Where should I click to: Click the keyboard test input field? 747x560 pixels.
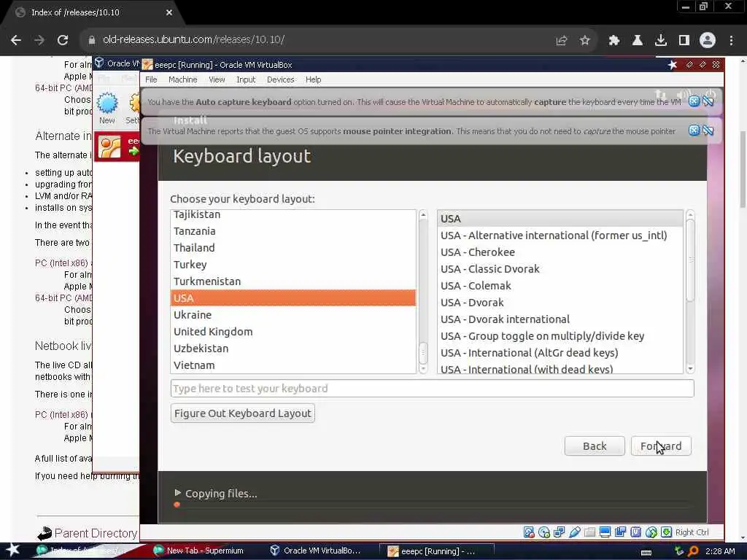[x=432, y=389]
